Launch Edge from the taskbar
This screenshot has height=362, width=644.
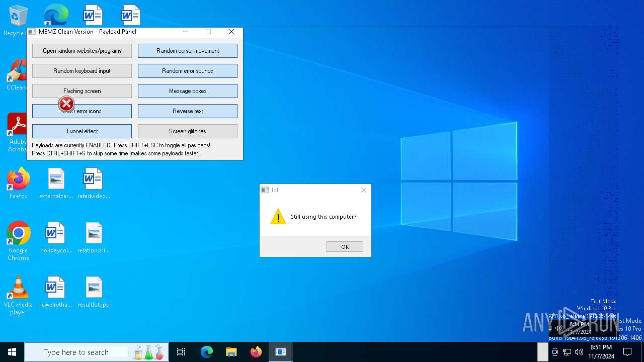pos(207,352)
